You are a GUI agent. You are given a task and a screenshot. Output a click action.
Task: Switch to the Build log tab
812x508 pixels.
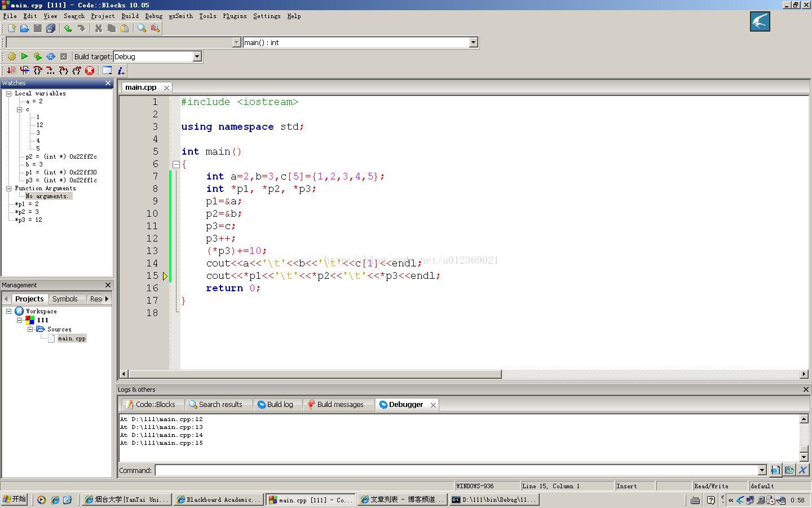(x=275, y=405)
